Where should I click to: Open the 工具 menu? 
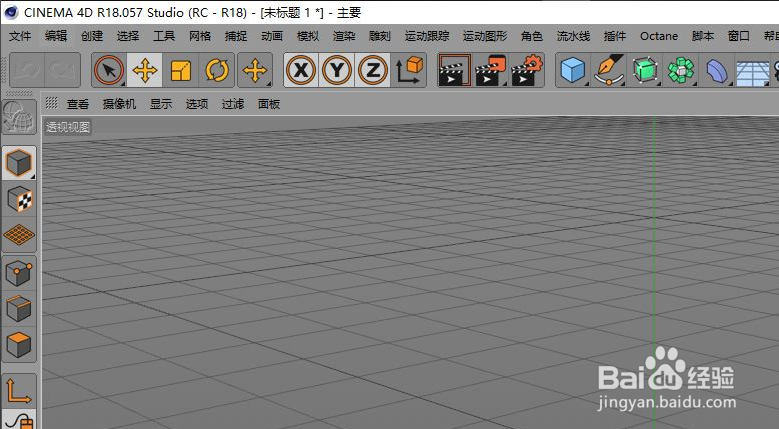pyautogui.click(x=164, y=36)
